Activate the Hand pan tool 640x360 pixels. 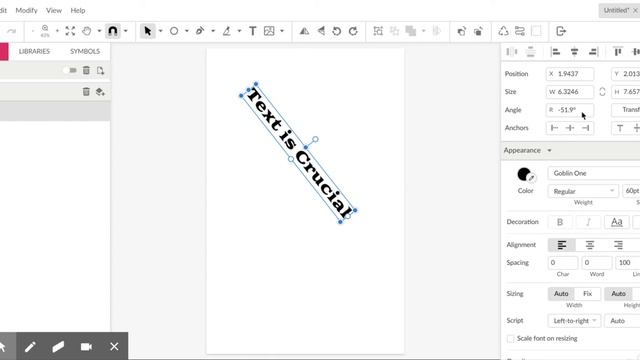[87, 31]
